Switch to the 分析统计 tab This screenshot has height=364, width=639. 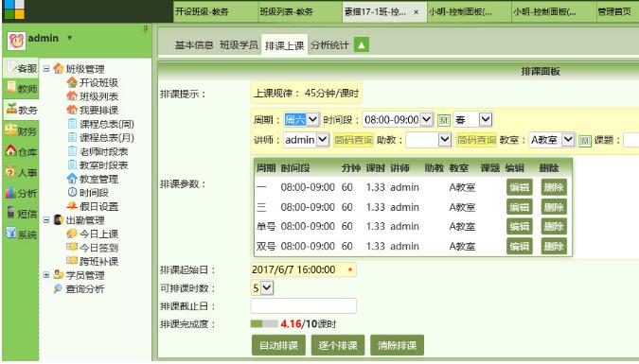(329, 44)
